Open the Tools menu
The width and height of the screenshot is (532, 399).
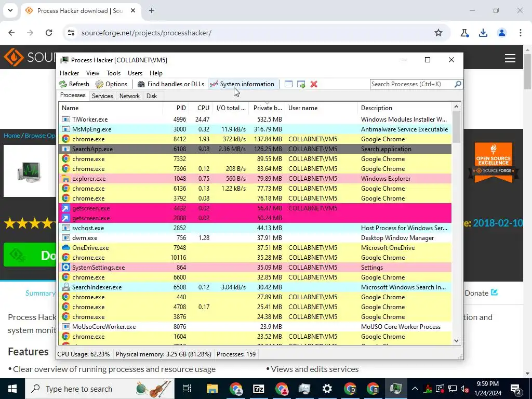pos(113,73)
